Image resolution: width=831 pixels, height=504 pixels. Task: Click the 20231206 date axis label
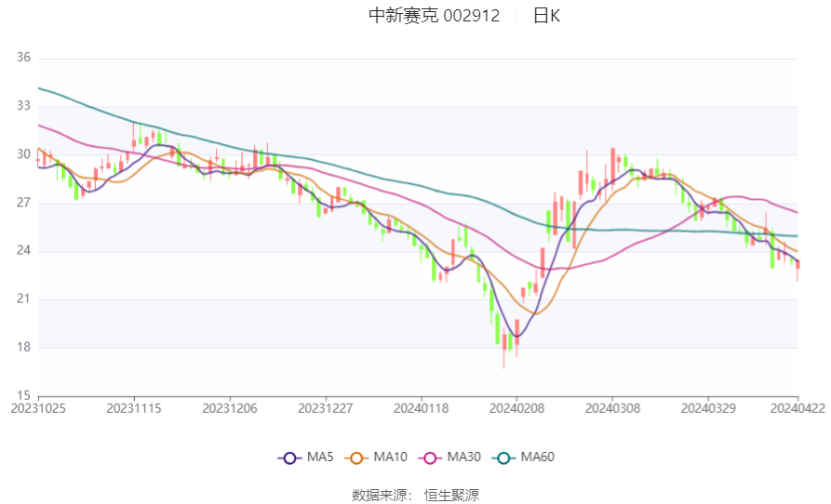(230, 407)
